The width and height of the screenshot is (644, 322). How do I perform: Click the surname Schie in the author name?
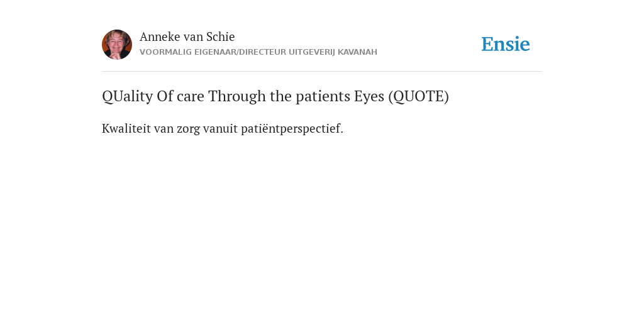tap(221, 36)
